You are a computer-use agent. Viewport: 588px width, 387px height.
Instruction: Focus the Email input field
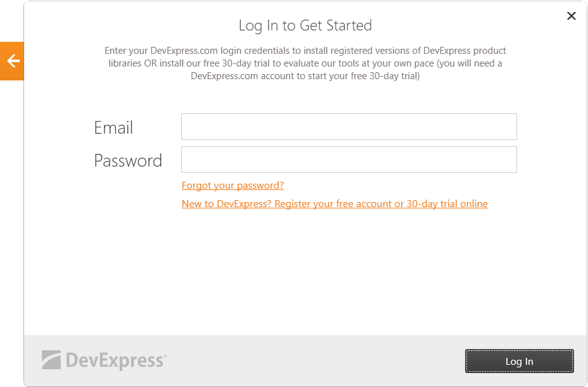pyautogui.click(x=348, y=127)
